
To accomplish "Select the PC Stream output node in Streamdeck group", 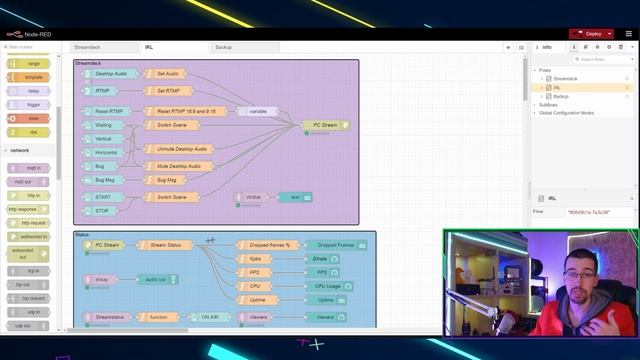I will (326, 125).
